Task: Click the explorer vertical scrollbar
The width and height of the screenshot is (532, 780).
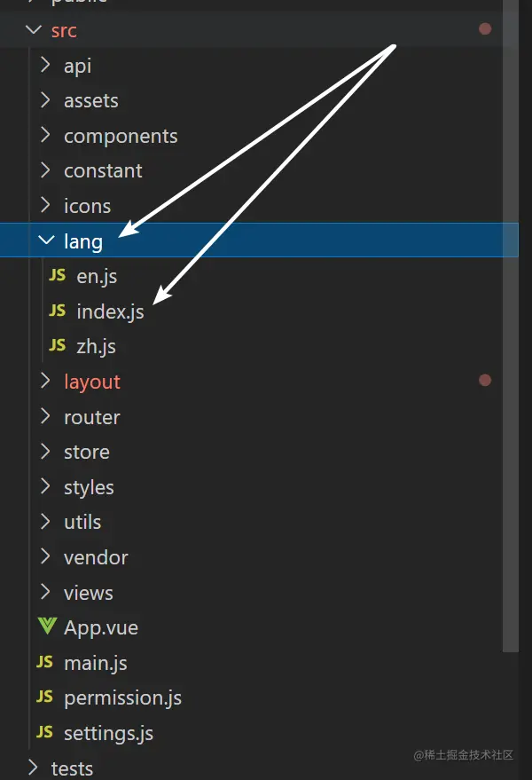Action: pyautogui.click(x=510, y=355)
